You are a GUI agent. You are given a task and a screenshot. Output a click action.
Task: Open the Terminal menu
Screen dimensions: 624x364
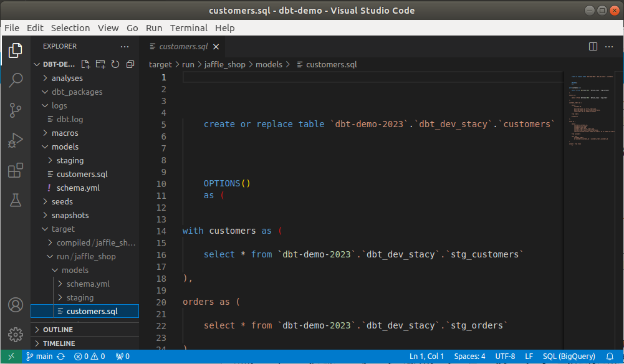tap(189, 28)
